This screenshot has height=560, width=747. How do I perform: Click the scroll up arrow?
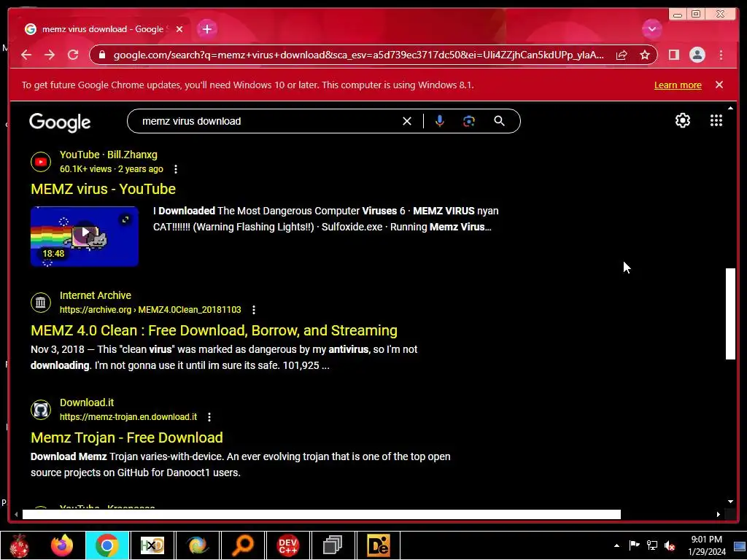point(730,109)
